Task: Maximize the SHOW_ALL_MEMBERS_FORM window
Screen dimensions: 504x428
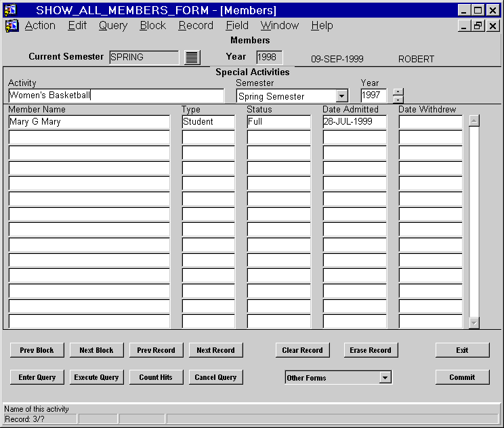Action: (x=478, y=10)
